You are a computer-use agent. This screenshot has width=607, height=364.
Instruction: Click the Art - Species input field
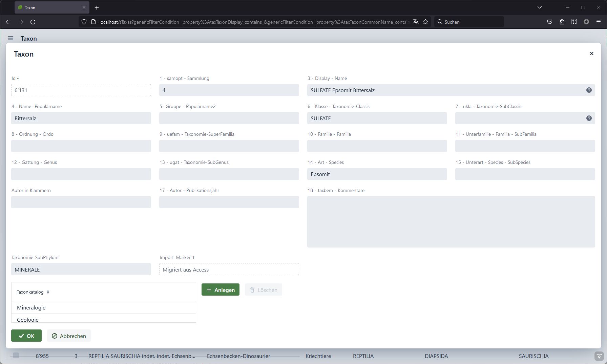[x=377, y=174]
